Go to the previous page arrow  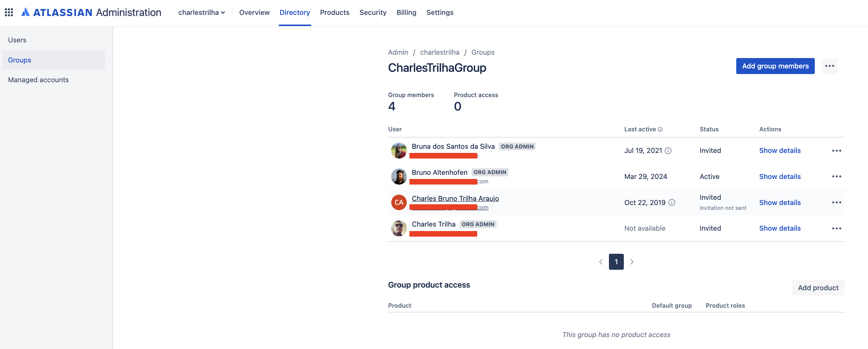[601, 262]
